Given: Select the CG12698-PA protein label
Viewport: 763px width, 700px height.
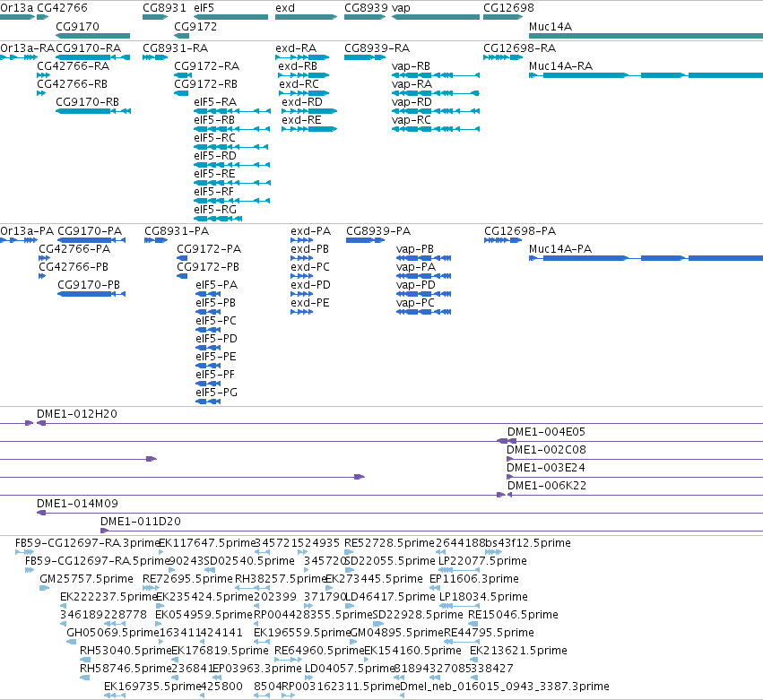Looking at the screenshot, I should point(520,230).
